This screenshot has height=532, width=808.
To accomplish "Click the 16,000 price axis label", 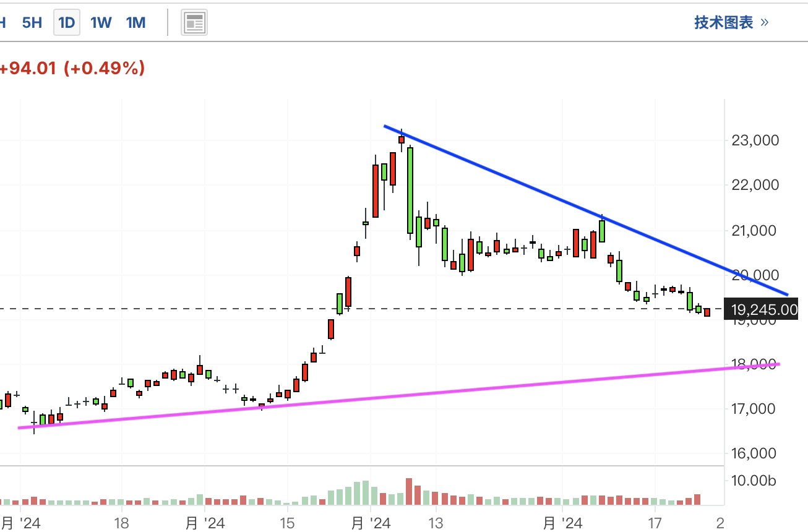I will coord(754,453).
